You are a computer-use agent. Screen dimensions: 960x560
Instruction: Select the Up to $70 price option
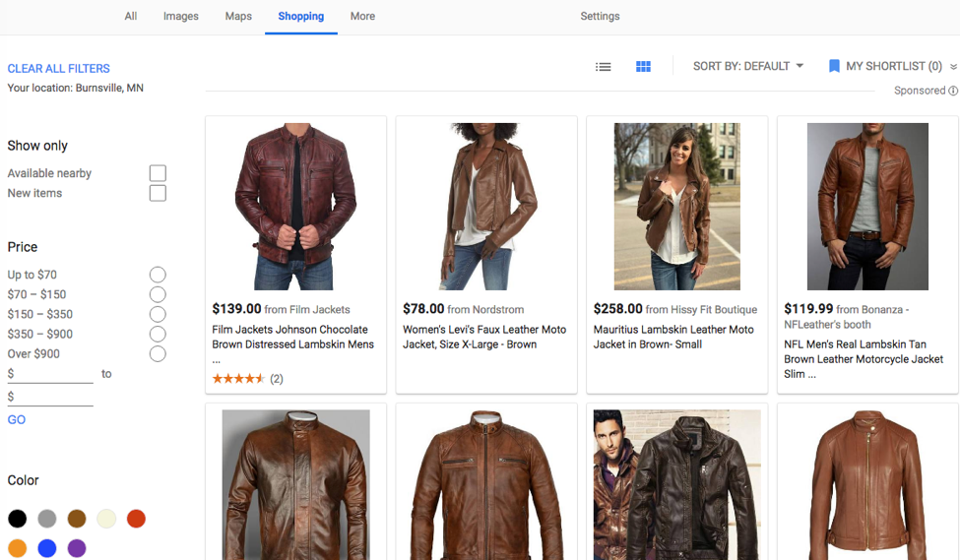[x=158, y=275]
